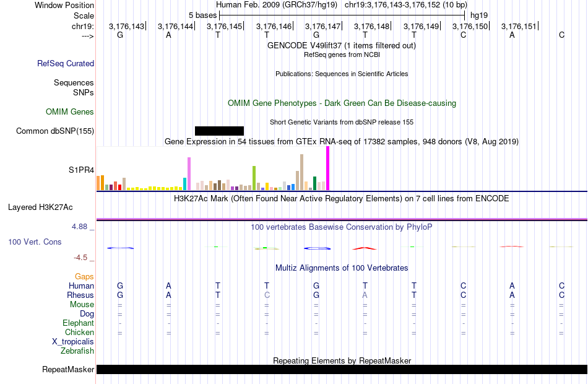This screenshot has height=384, width=588.
Task: Click the gray A mismatch in Rhesus row
Action: pos(365,295)
